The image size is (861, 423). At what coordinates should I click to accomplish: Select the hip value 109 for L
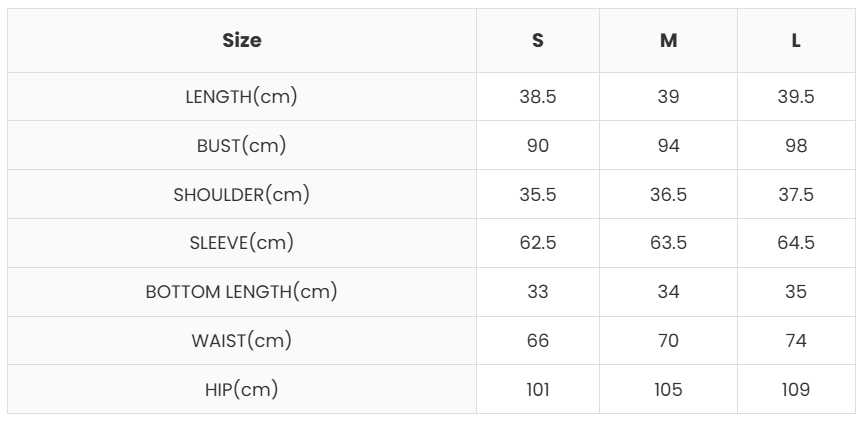click(x=796, y=389)
